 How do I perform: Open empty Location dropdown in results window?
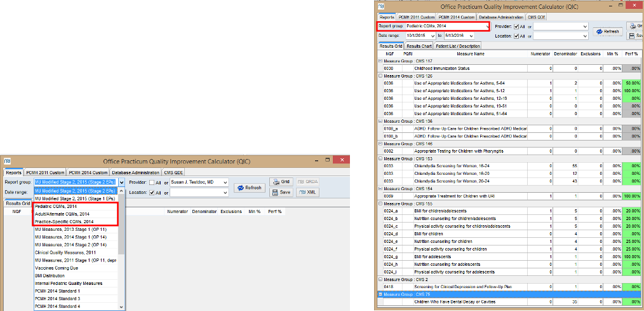click(x=586, y=36)
